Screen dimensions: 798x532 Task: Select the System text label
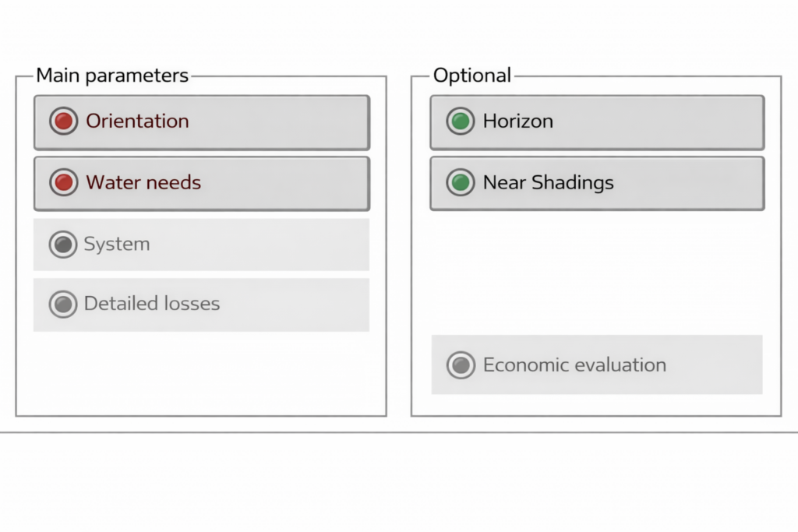[x=117, y=245]
